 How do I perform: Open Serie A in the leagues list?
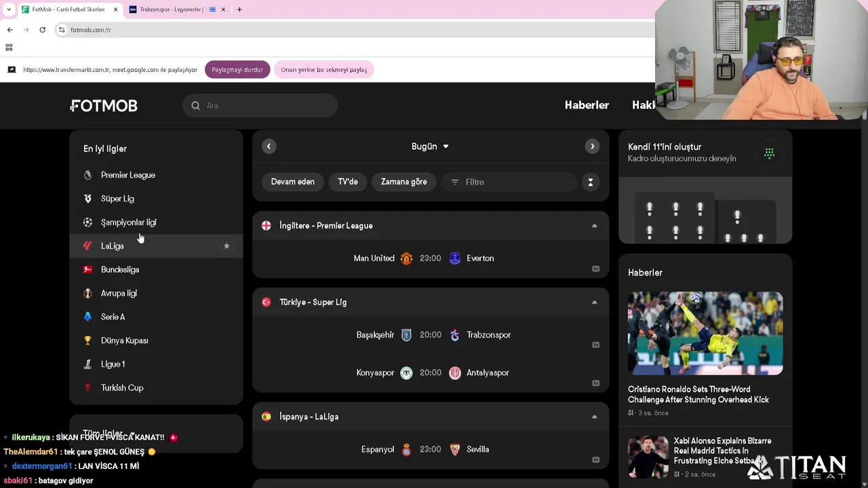pos(156,317)
